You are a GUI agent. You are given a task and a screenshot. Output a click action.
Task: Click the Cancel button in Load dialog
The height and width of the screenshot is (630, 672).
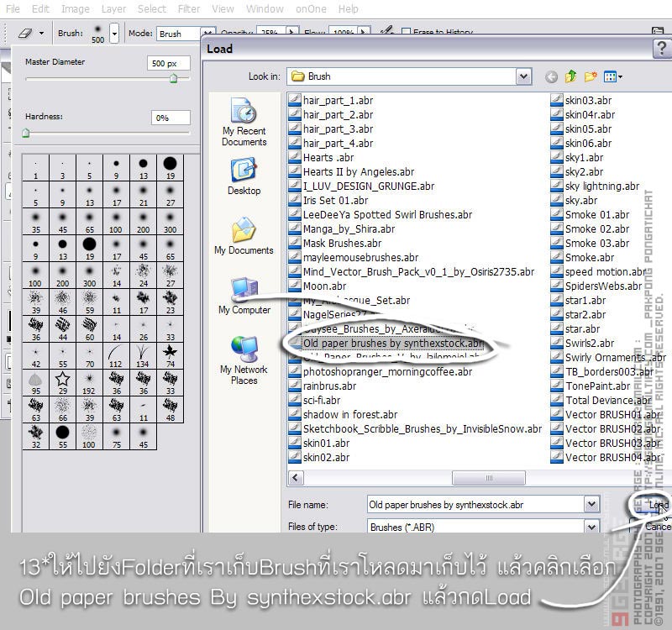click(653, 526)
